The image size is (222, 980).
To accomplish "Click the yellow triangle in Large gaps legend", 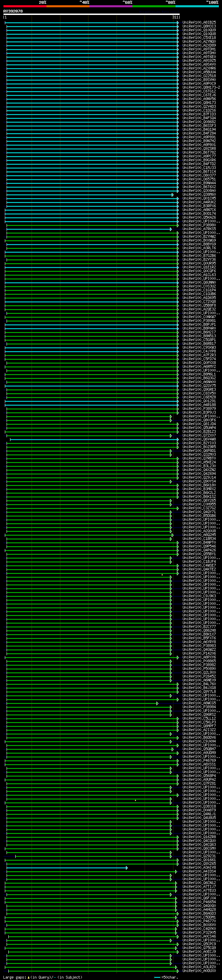I will click(x=28, y=977).
